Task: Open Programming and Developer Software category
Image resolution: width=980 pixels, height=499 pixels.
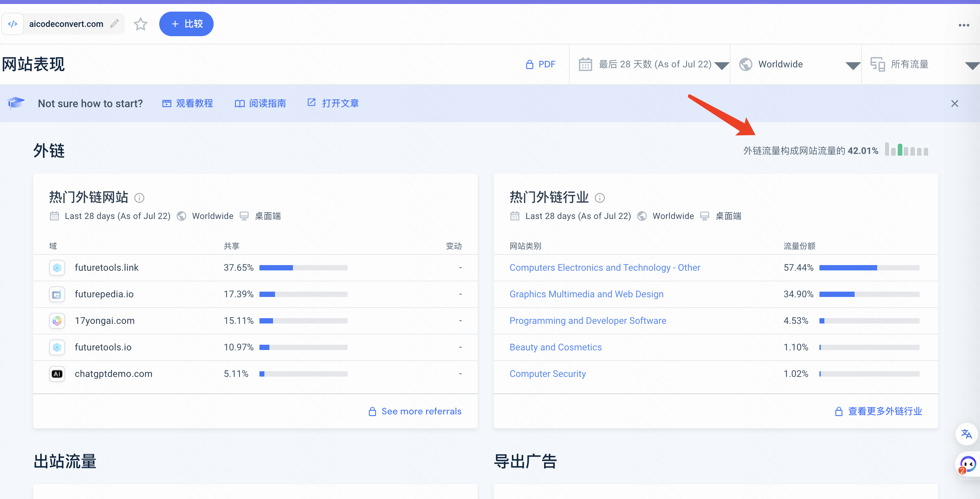Action: pos(588,321)
